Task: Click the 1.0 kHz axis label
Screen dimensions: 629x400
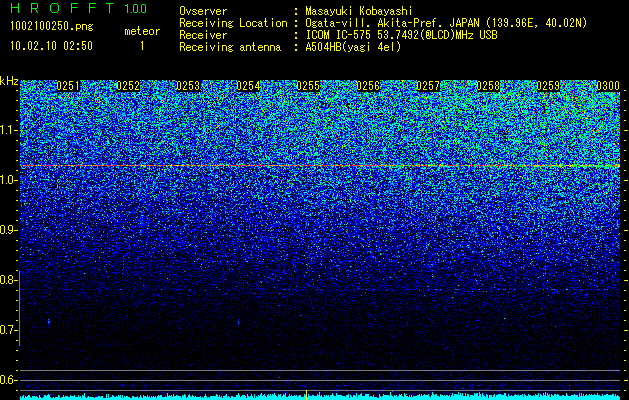Action: pyautogui.click(x=8, y=180)
